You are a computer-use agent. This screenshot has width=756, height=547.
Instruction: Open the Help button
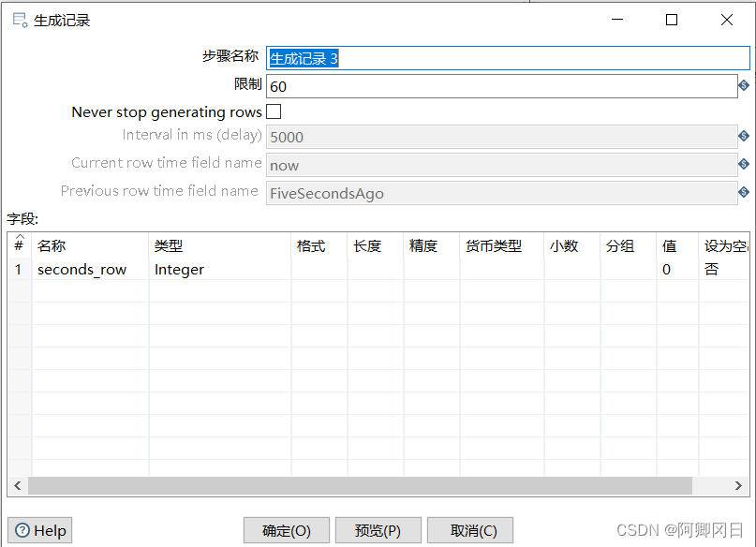pyautogui.click(x=40, y=530)
